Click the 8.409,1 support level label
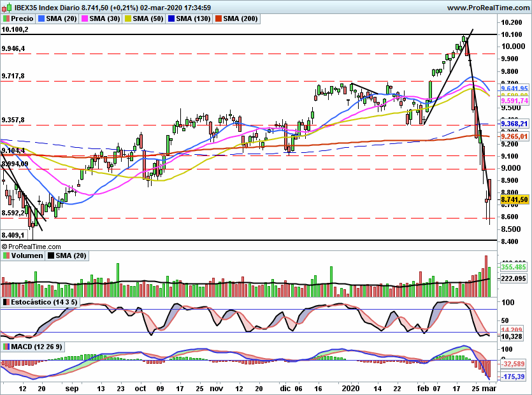 pos(13,235)
